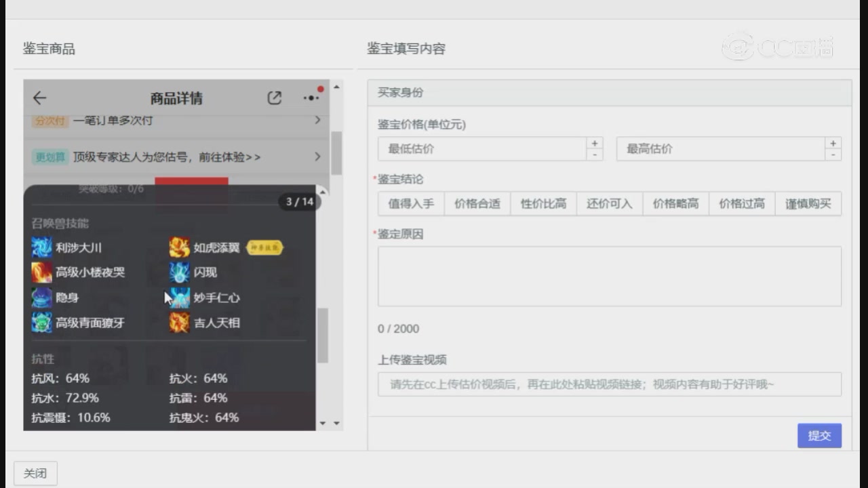Click the product panel outer scrollbar thumb
Viewport: 868px width, 488px height.
point(336,153)
